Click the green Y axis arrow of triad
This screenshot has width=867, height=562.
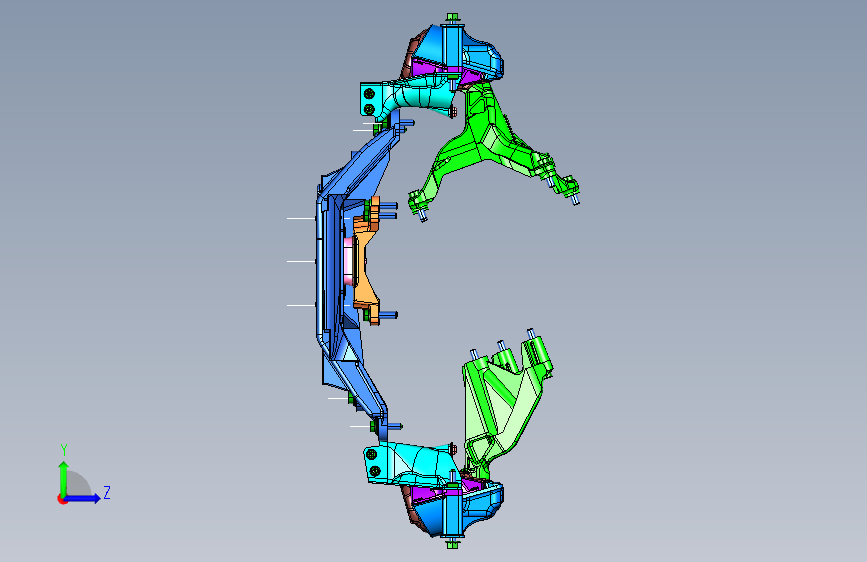coord(64,479)
